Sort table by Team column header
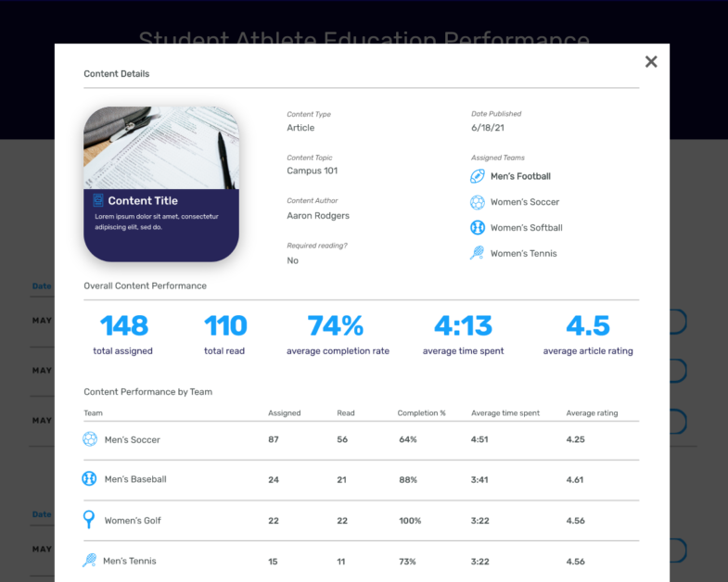This screenshot has width=728, height=582. coord(94,413)
